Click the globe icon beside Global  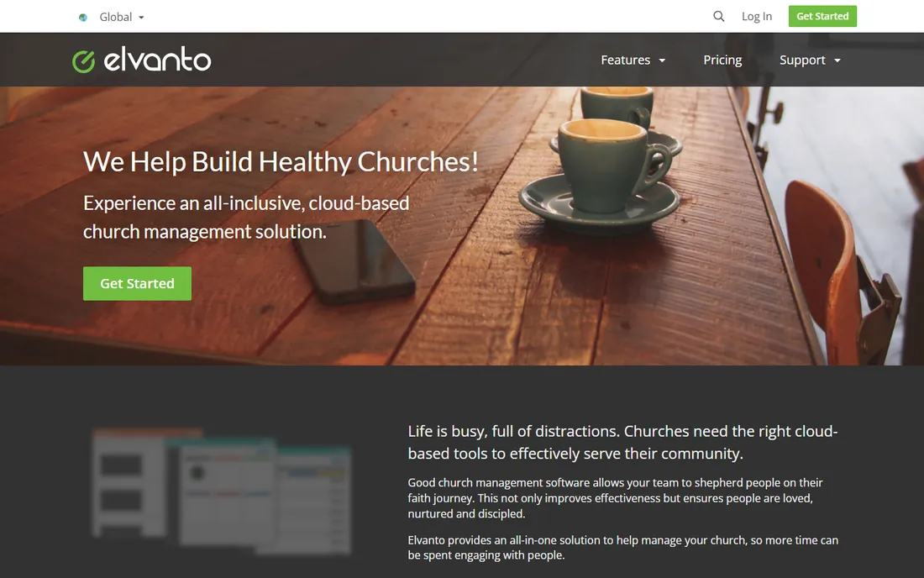pos(83,17)
